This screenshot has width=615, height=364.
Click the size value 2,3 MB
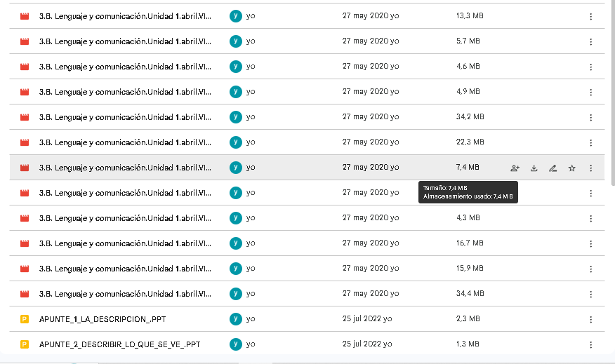tap(468, 318)
